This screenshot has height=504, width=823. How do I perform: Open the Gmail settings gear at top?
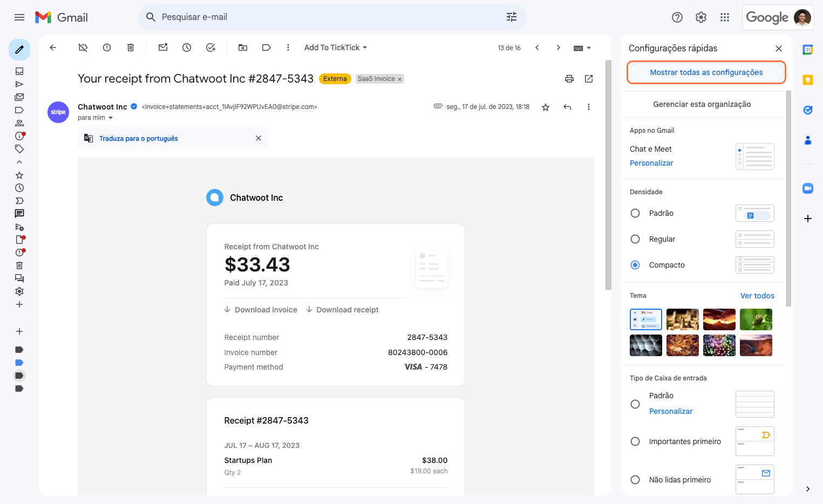(701, 17)
